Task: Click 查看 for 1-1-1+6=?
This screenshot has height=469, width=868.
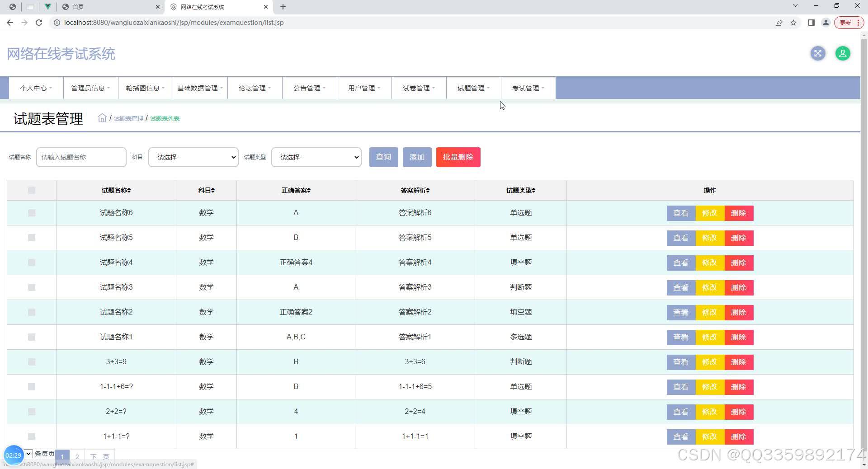Action: (681, 387)
